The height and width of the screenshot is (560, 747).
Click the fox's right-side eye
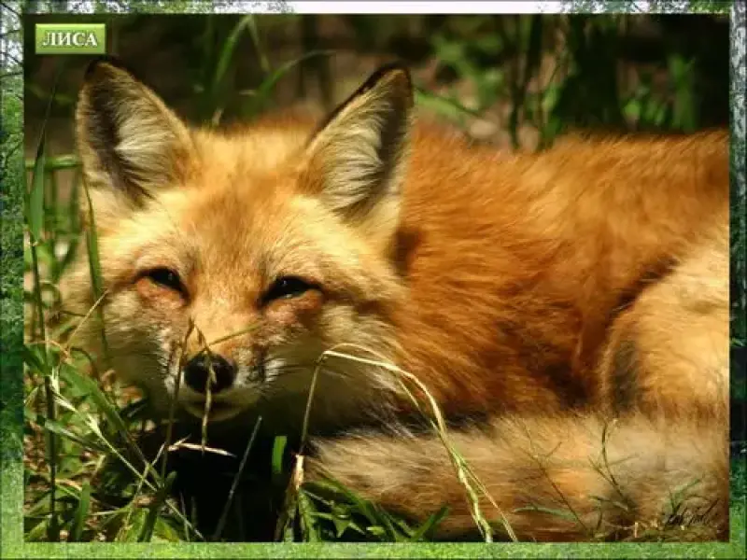289,287
